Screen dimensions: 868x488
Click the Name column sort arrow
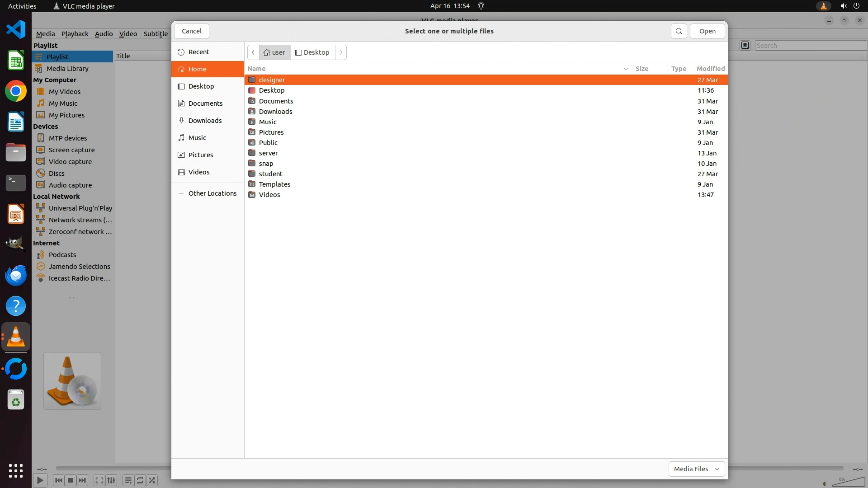(x=626, y=69)
